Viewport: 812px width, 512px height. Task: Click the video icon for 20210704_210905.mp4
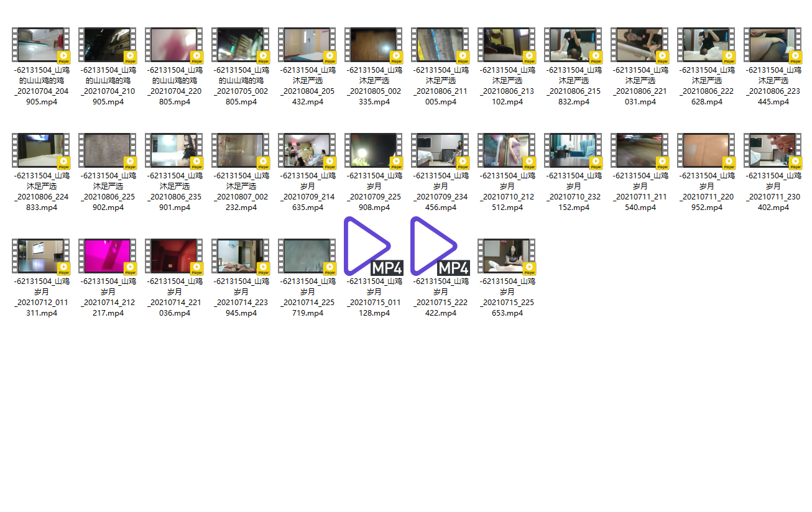108,45
